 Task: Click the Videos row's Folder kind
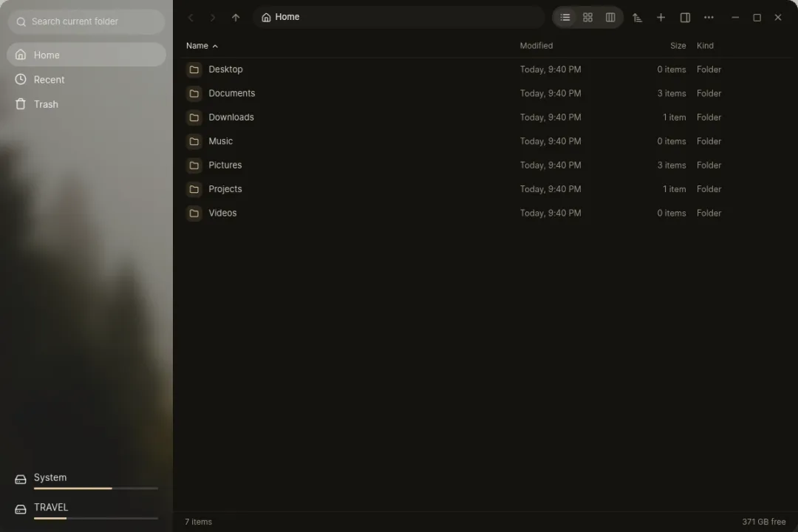[709, 213]
